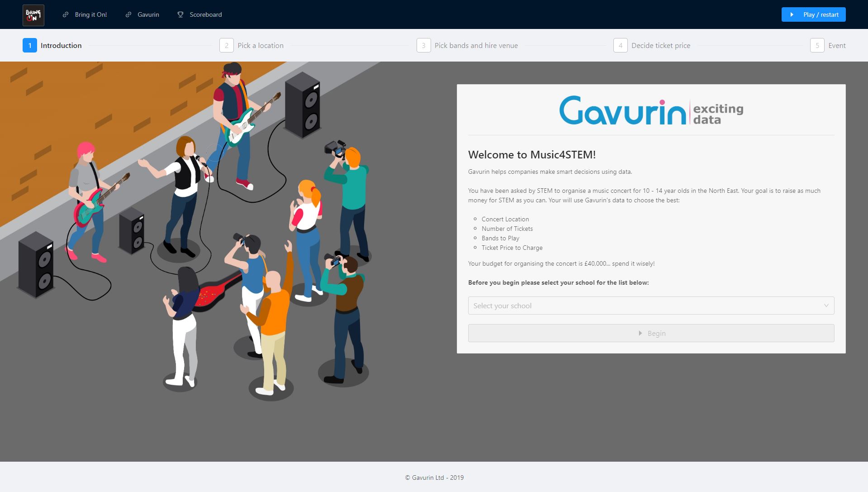This screenshot has width=868, height=492.
Task: Open the Select your school dropdown
Action: (x=651, y=306)
